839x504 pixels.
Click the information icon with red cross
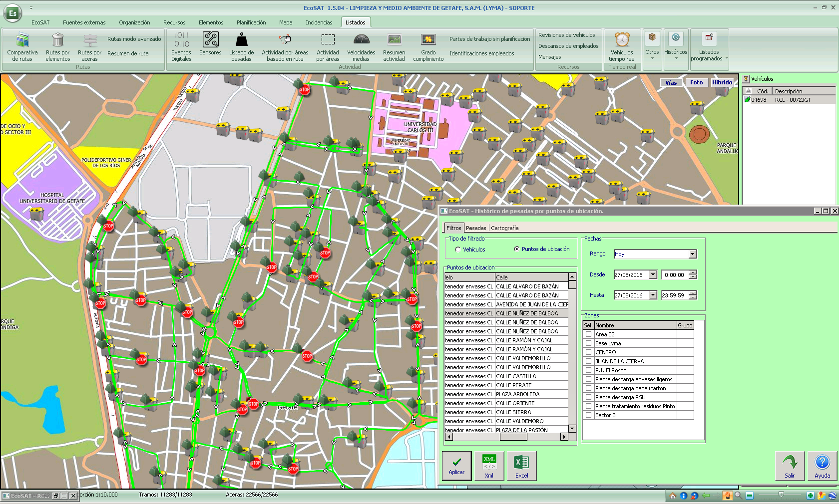pyautogui.click(x=695, y=496)
